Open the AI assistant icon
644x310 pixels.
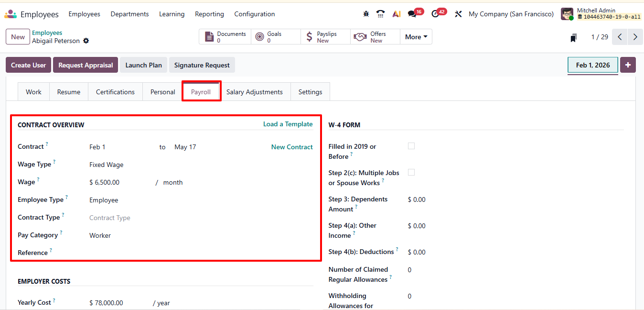click(396, 14)
